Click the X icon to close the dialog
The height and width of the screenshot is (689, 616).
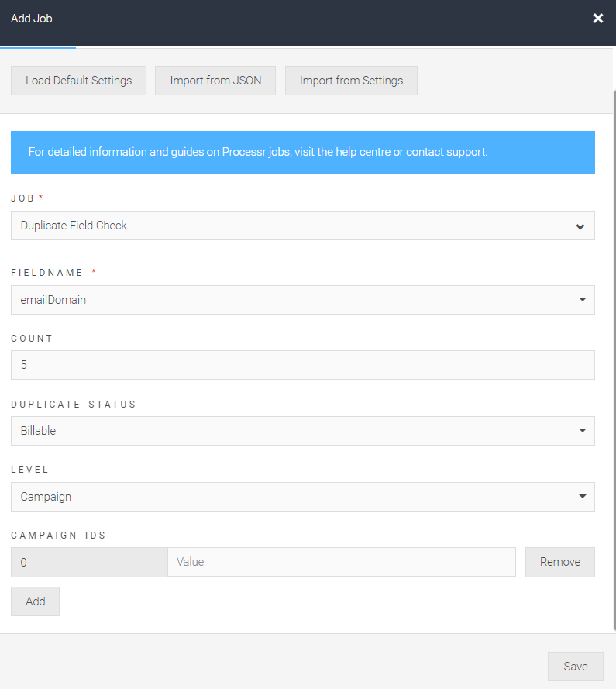coord(597,18)
